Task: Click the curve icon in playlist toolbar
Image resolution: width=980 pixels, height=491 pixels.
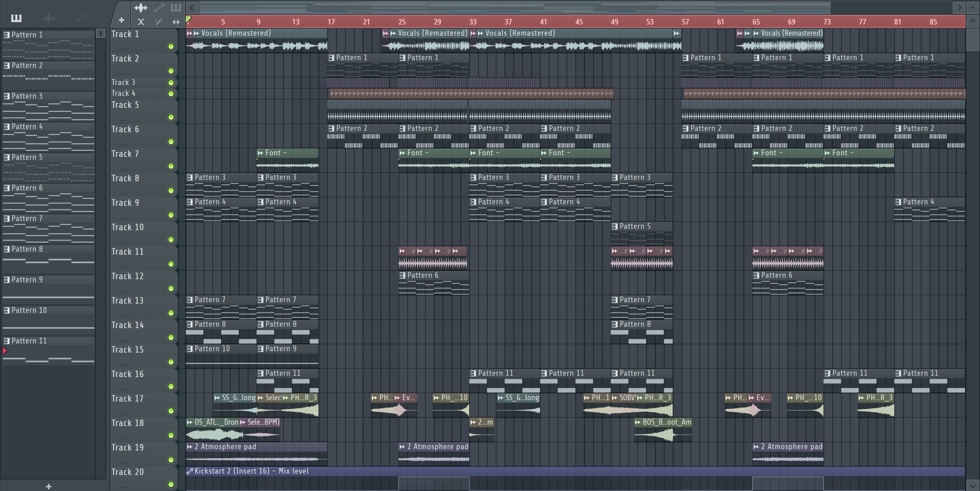Action: [x=159, y=22]
